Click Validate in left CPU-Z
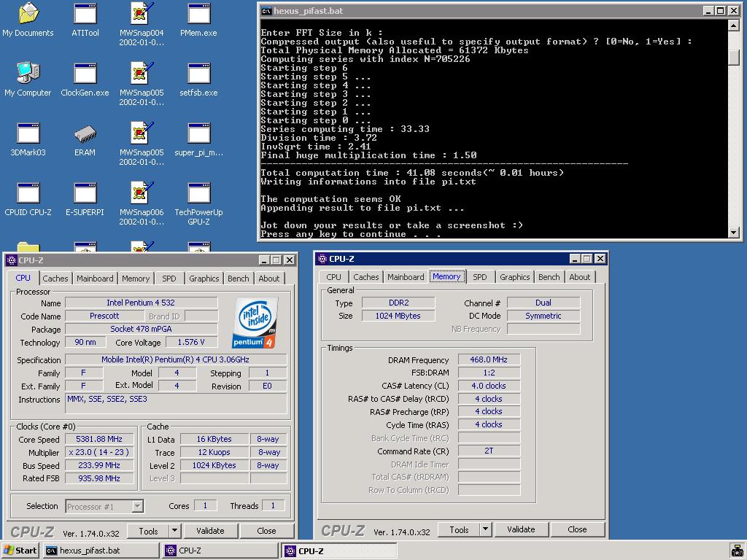This screenshot has width=747, height=560. (x=210, y=531)
